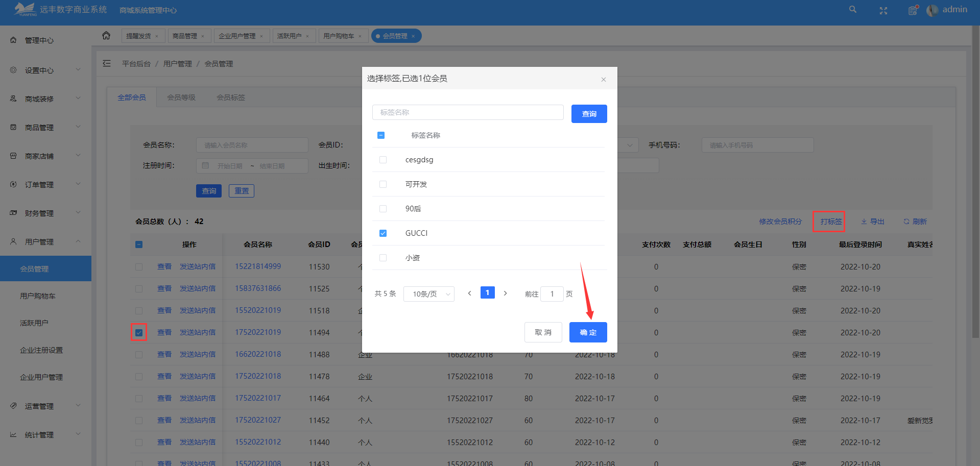Image resolution: width=980 pixels, height=466 pixels.
Task: Switch to 会员等级 tab
Action: [181, 97]
